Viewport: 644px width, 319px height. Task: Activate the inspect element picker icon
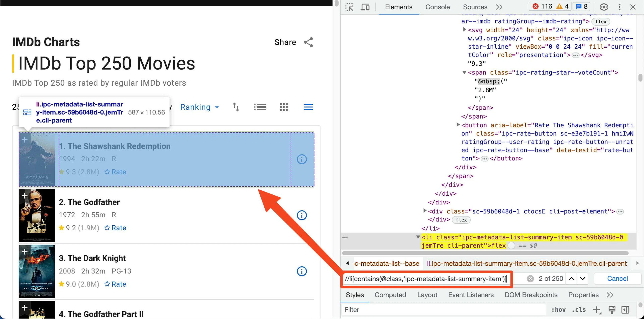click(349, 7)
